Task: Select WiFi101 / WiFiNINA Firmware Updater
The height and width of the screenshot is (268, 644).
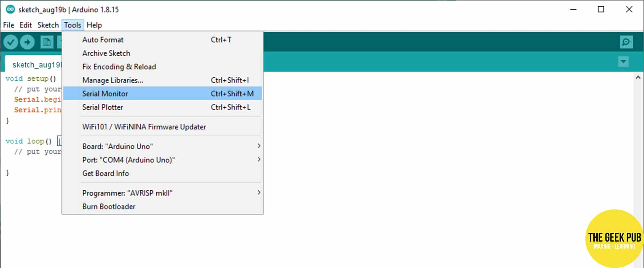Action: [x=162, y=127]
